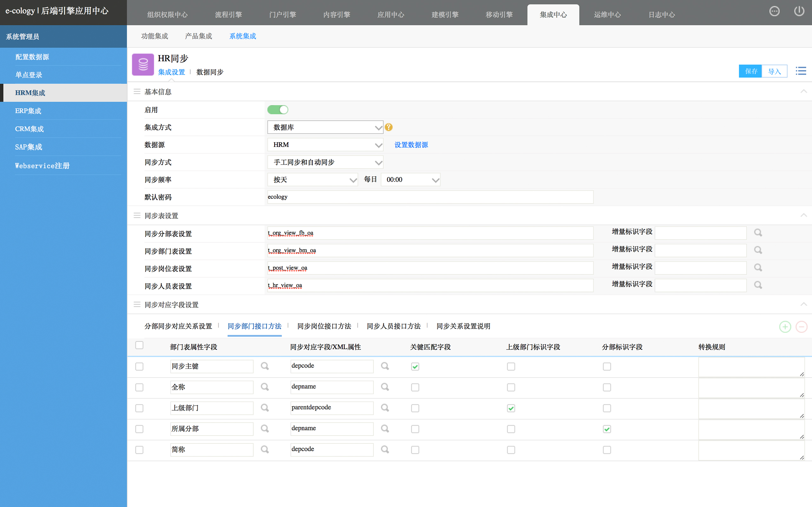Click the 默认密码 input field
Screen dimensions: 812x507
[x=430, y=197]
